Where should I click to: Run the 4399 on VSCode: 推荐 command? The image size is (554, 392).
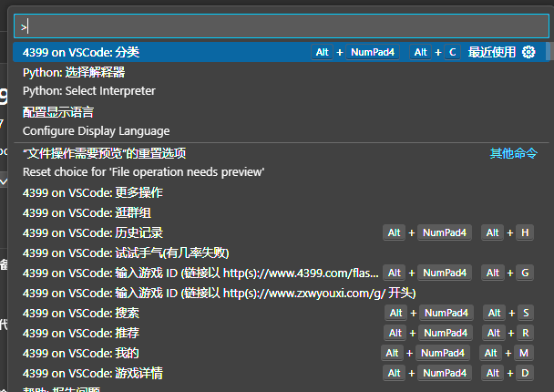coord(282,333)
